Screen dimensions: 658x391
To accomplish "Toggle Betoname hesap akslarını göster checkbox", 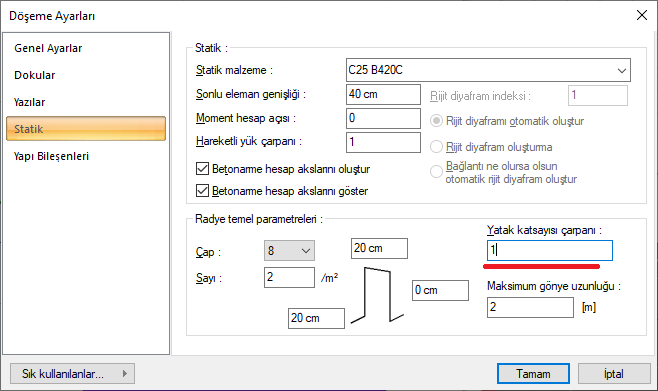I will coord(202,191).
